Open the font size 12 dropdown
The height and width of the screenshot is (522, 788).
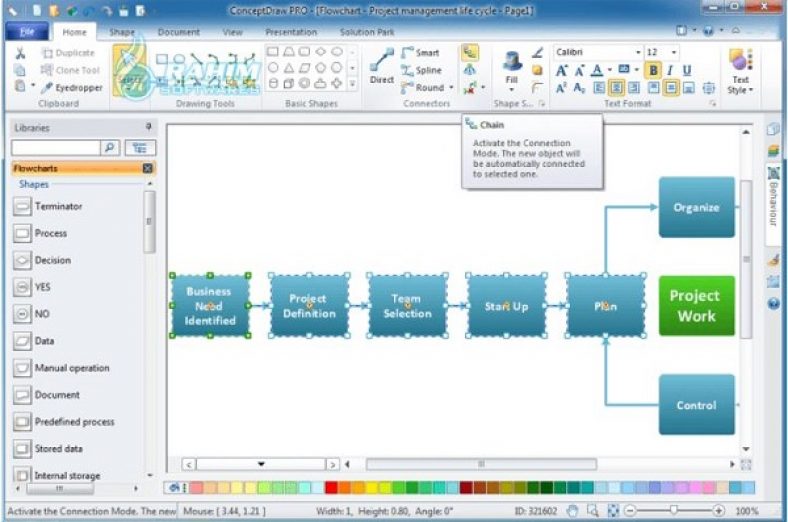[x=674, y=52]
